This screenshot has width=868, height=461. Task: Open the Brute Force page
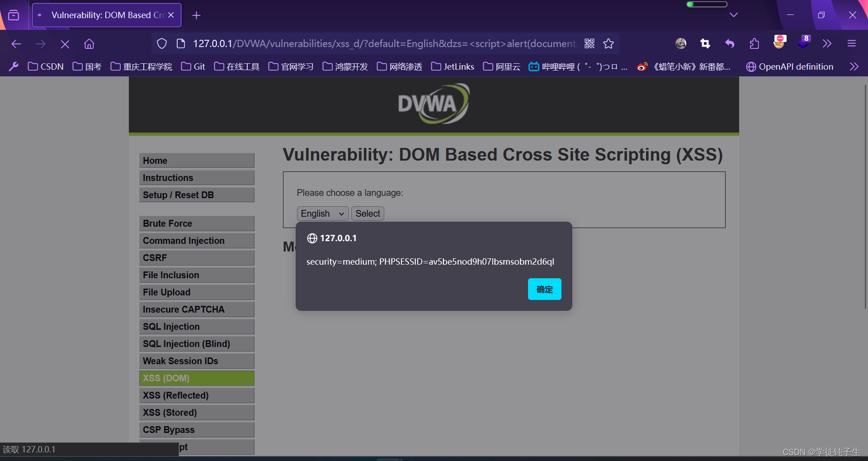click(197, 223)
